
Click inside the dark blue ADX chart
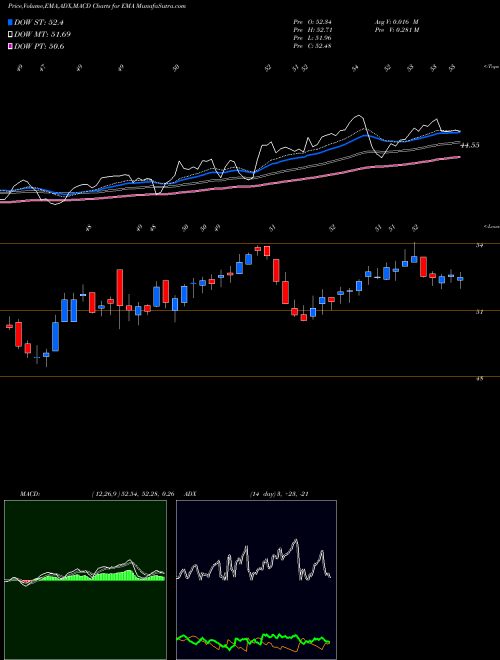click(x=256, y=580)
